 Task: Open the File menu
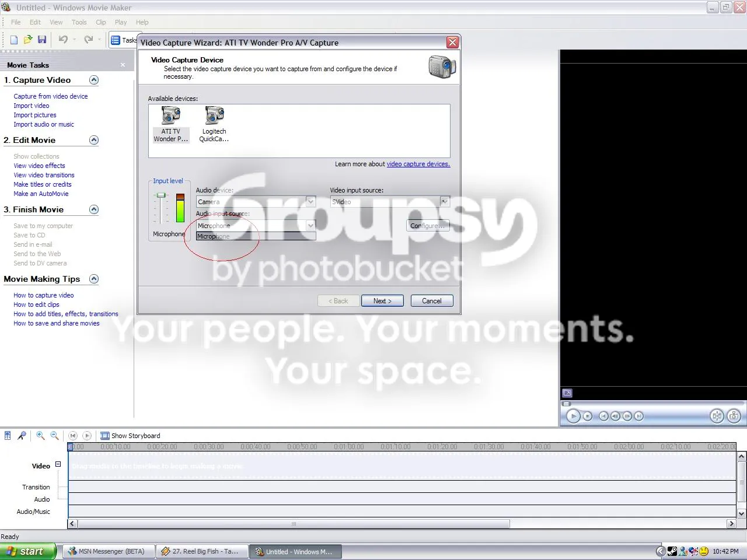click(x=16, y=22)
